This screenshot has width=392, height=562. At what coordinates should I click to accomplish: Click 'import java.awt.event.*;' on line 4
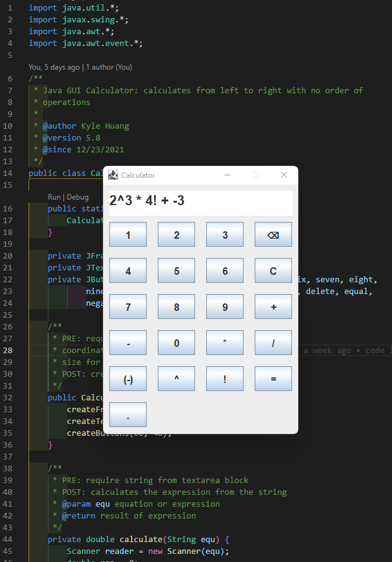click(x=86, y=44)
